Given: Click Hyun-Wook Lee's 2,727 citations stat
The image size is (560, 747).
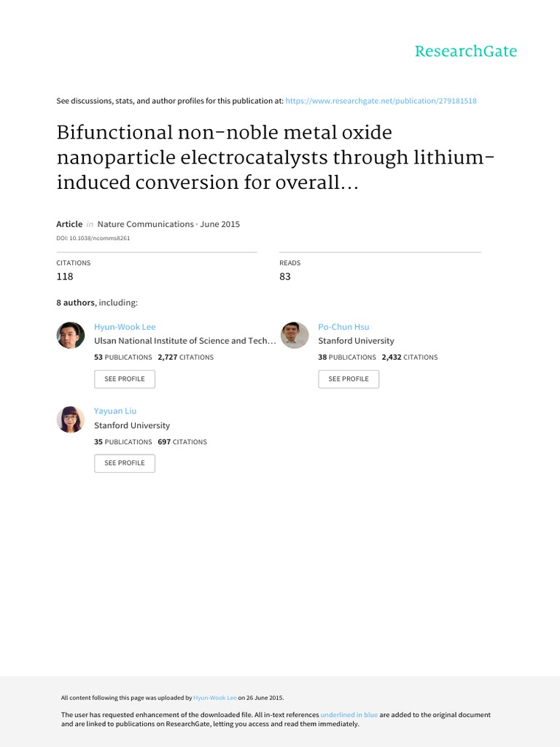Looking at the screenshot, I should pos(185,357).
